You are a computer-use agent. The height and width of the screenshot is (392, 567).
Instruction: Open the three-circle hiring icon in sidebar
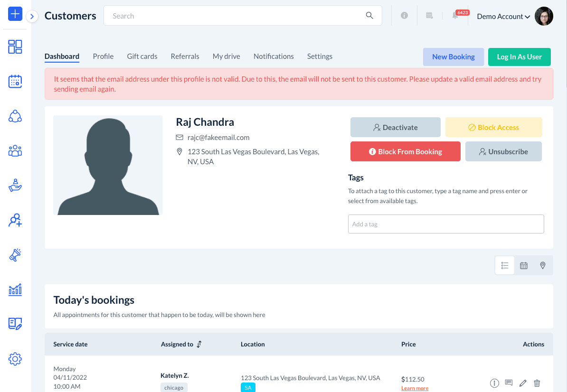[x=15, y=116]
